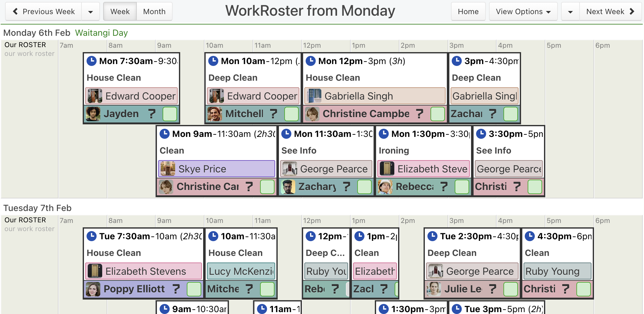
Task: Click Edward Cooper door thumbnail in 10am shift
Action: pyautogui.click(x=216, y=96)
